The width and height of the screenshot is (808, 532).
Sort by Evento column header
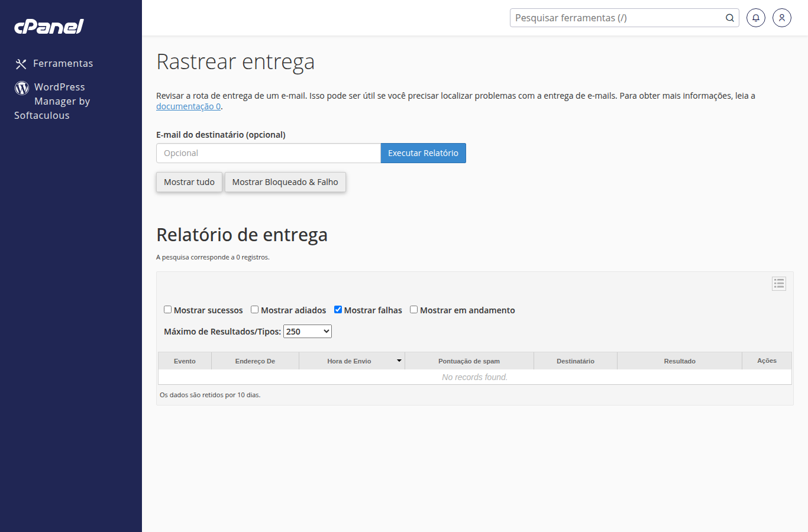(185, 361)
